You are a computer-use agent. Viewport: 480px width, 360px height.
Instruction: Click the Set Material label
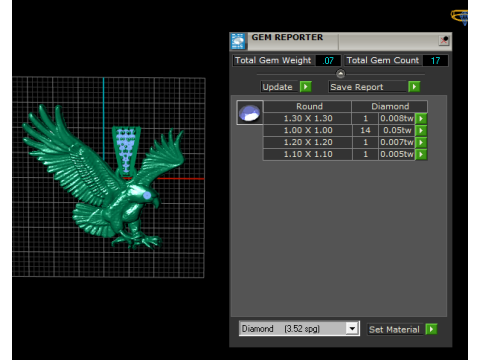394,330
